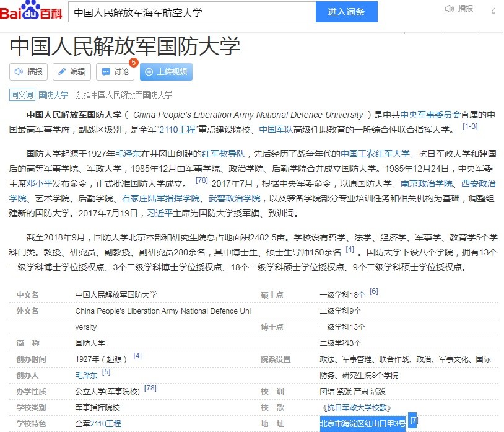Click the 上传视频 upload video button
The image size is (504, 432).
coord(166,72)
